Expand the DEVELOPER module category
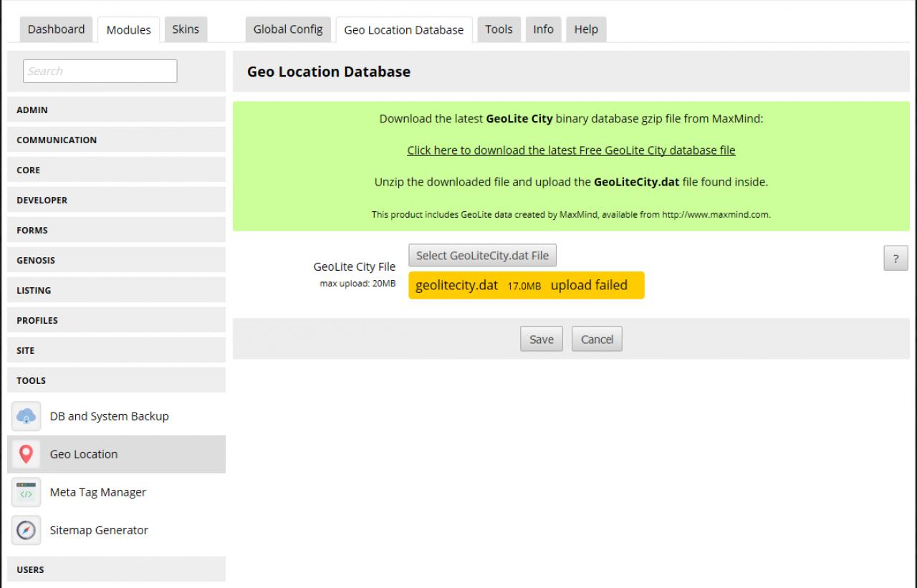 click(116, 201)
